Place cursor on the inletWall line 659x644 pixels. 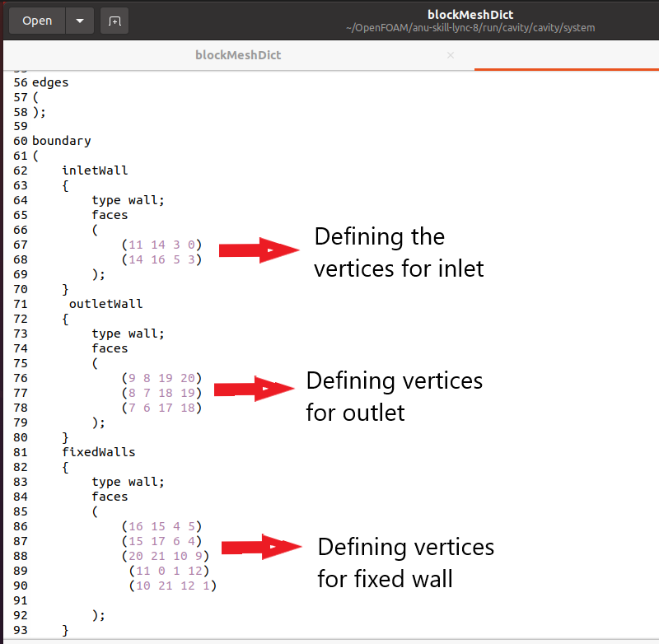pyautogui.click(x=95, y=170)
